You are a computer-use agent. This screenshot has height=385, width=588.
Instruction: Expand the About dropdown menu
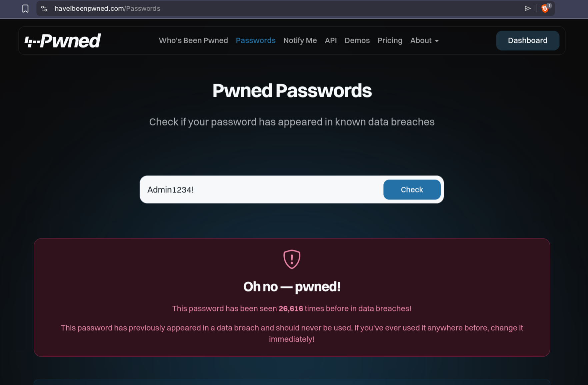[421, 40]
